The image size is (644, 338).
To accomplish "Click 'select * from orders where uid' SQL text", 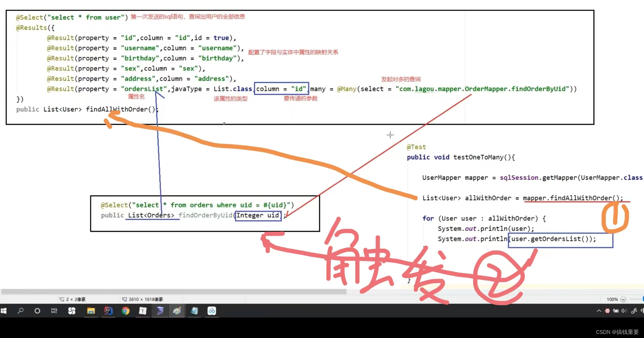I will coord(194,205).
